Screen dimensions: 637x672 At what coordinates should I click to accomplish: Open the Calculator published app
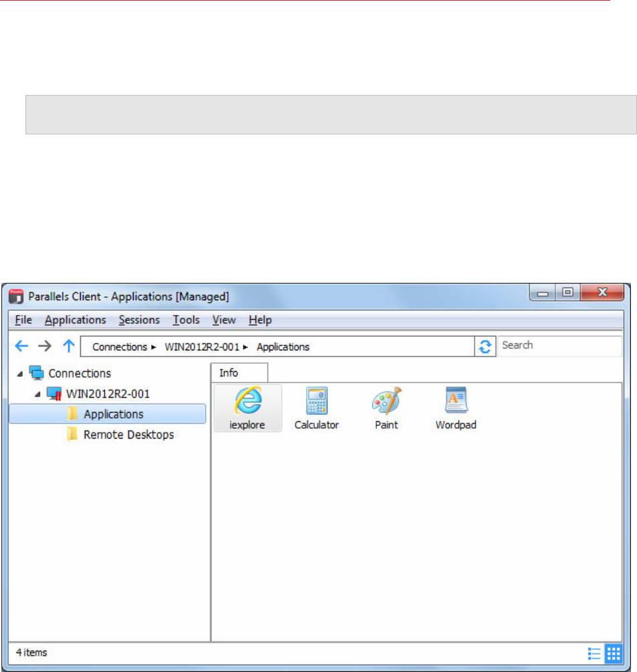(x=317, y=408)
